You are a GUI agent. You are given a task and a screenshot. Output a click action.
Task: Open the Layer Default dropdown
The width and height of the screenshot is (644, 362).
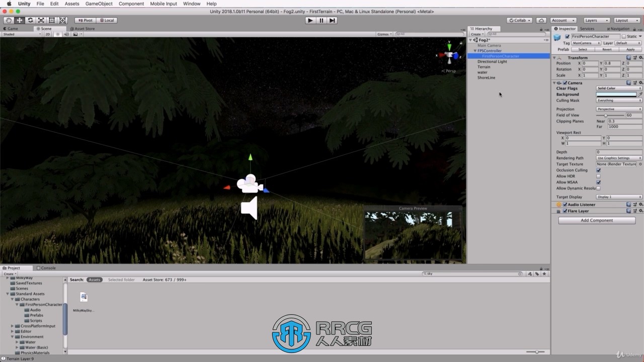(x=628, y=43)
